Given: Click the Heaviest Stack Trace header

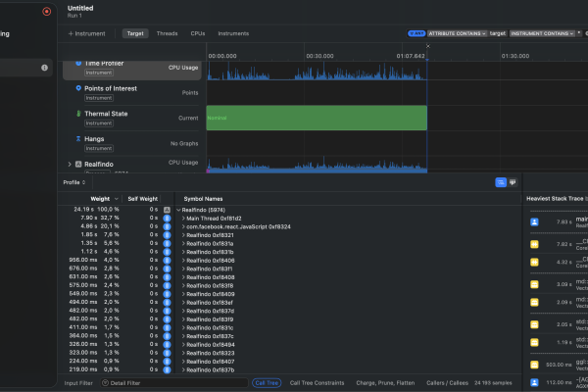Looking at the screenshot, I should click(x=555, y=198).
